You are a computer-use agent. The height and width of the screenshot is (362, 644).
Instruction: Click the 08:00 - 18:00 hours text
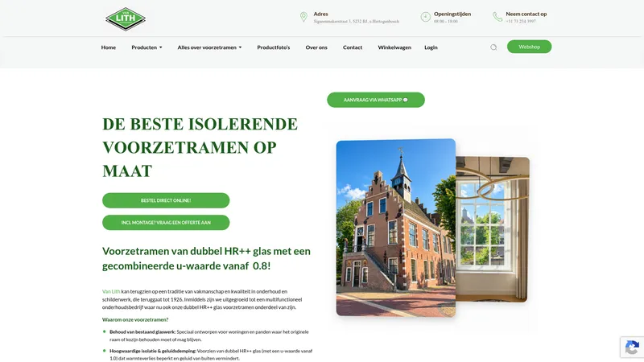click(x=446, y=22)
